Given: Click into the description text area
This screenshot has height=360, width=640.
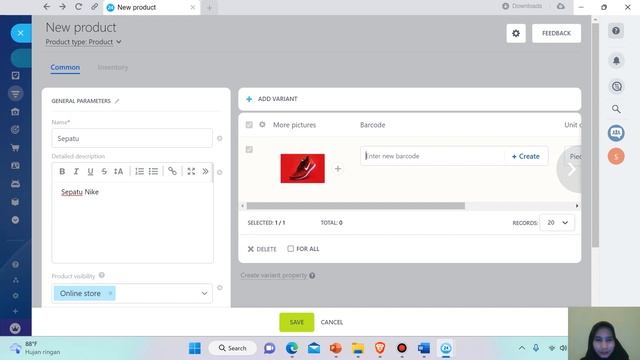Looking at the screenshot, I should click(132, 222).
